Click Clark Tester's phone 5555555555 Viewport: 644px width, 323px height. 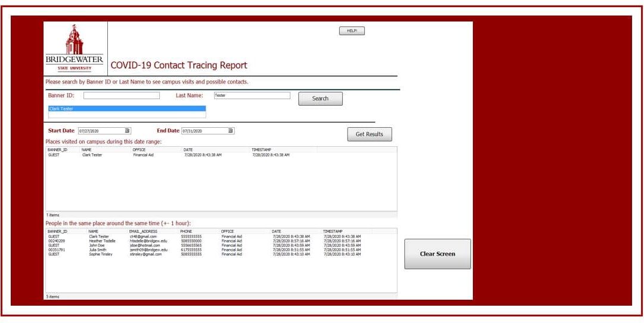point(191,236)
